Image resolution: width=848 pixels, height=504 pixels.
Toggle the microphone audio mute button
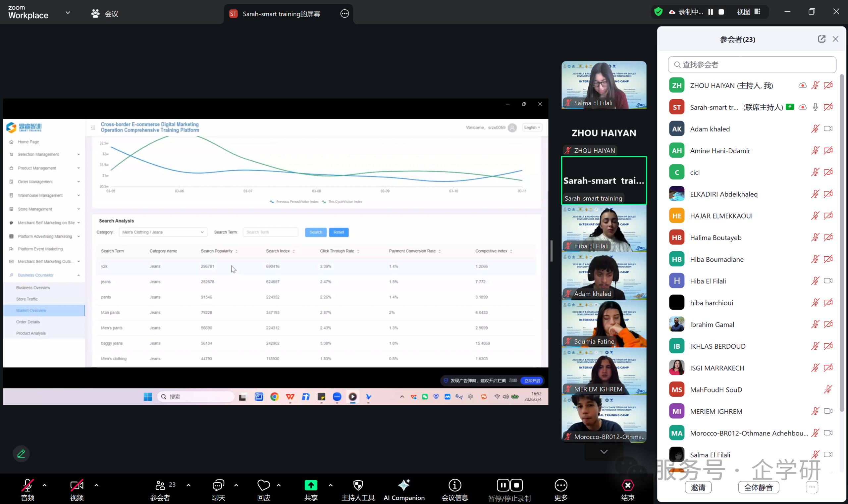pos(27,485)
